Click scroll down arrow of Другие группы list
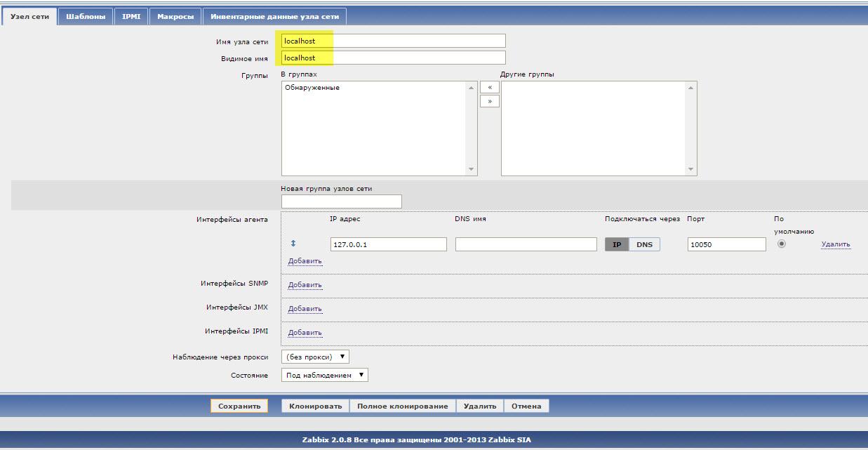The image size is (868, 450). (691, 169)
